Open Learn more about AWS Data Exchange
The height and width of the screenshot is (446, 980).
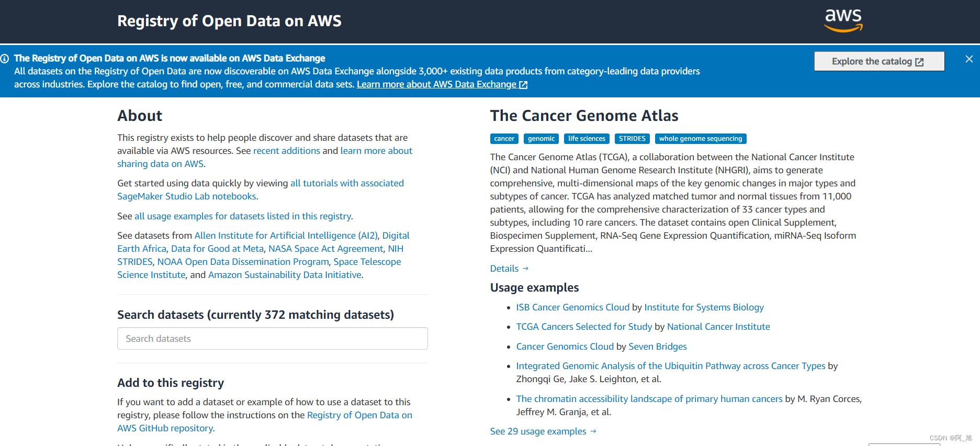pos(442,84)
